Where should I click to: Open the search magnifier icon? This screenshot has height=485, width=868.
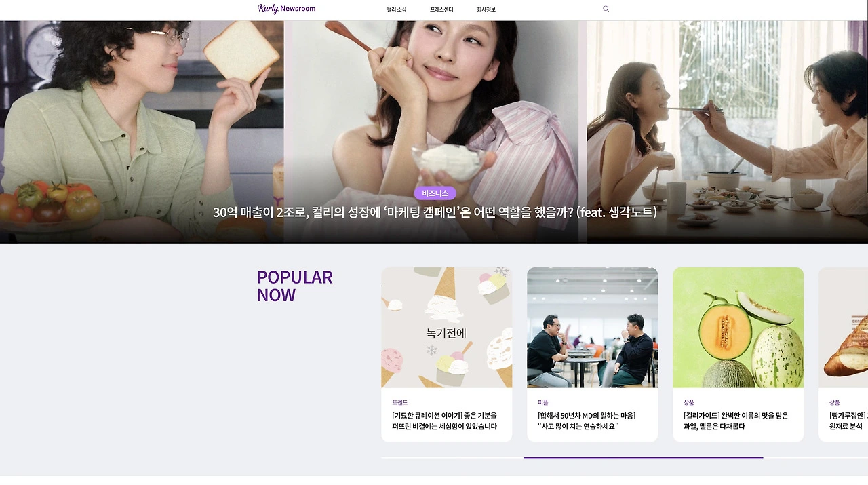(606, 9)
